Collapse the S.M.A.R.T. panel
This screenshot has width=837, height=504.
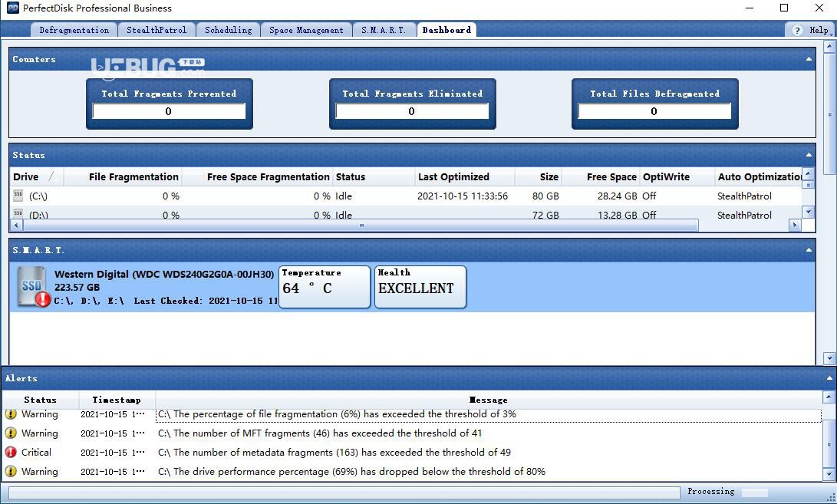click(809, 250)
